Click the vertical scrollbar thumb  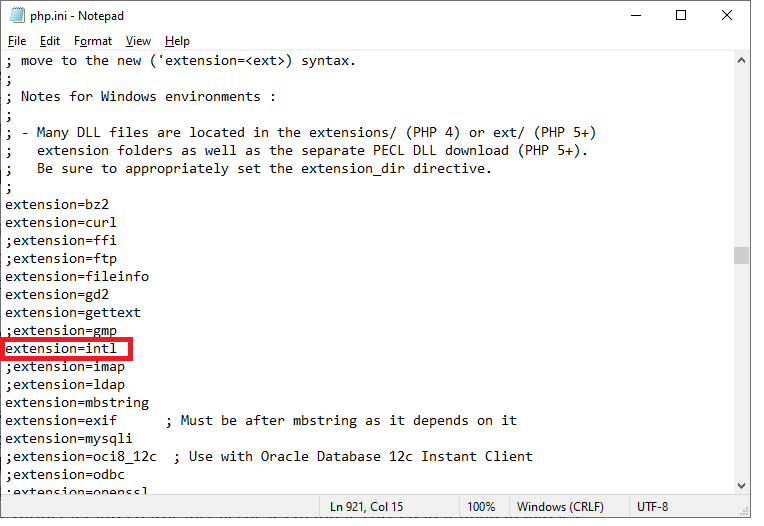coord(741,256)
